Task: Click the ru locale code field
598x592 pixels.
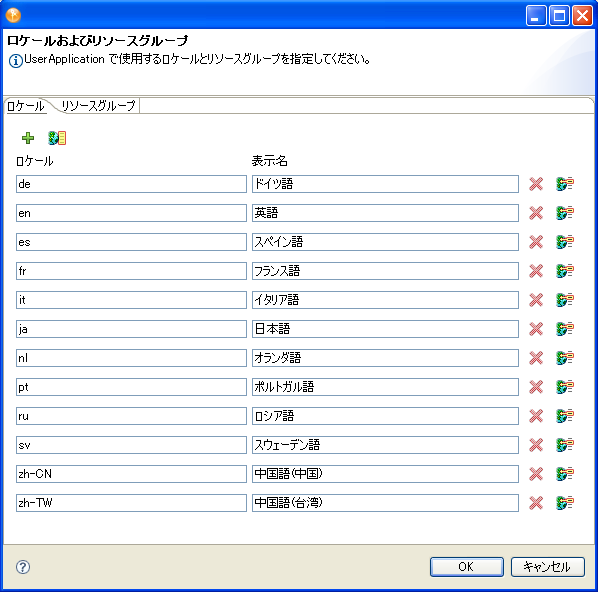Action: [x=131, y=416]
